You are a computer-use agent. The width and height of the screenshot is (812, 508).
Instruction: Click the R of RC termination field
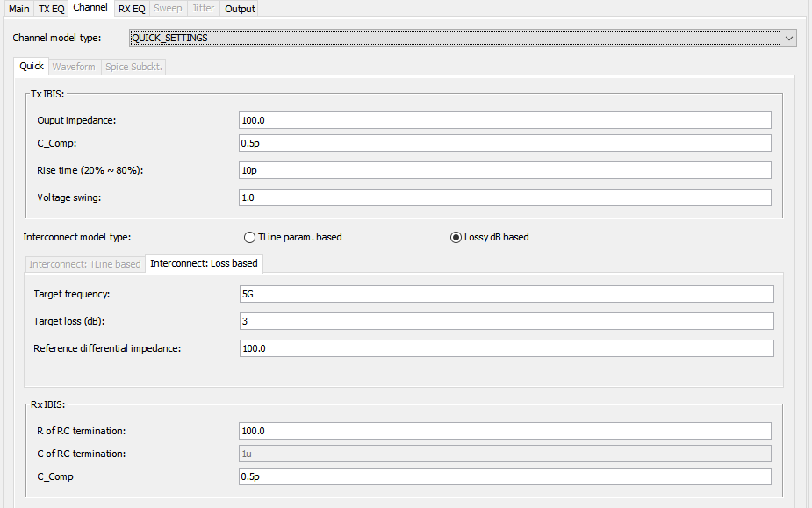click(x=504, y=431)
